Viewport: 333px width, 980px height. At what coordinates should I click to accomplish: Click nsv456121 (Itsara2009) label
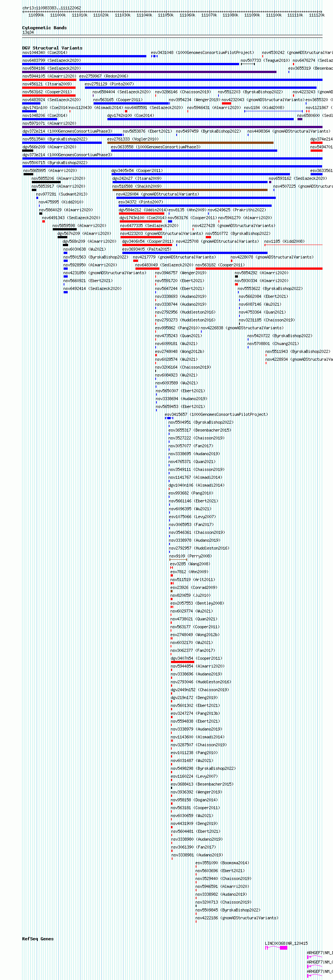(47, 84)
